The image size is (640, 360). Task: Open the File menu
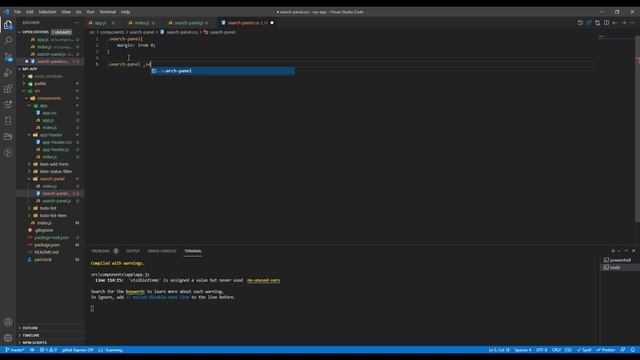[x=18, y=12]
